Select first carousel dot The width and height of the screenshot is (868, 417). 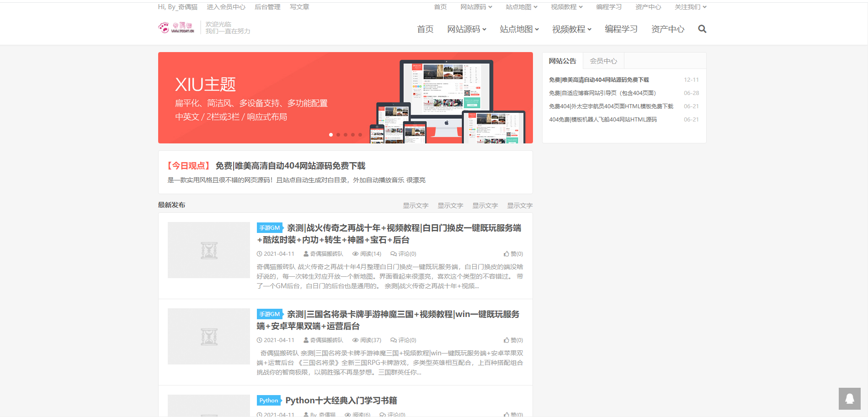point(331,135)
